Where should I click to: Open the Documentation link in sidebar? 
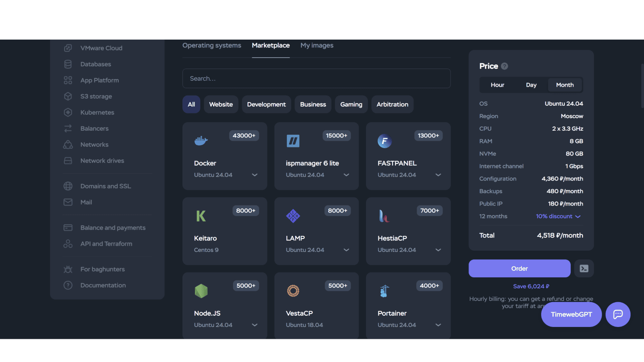103,285
